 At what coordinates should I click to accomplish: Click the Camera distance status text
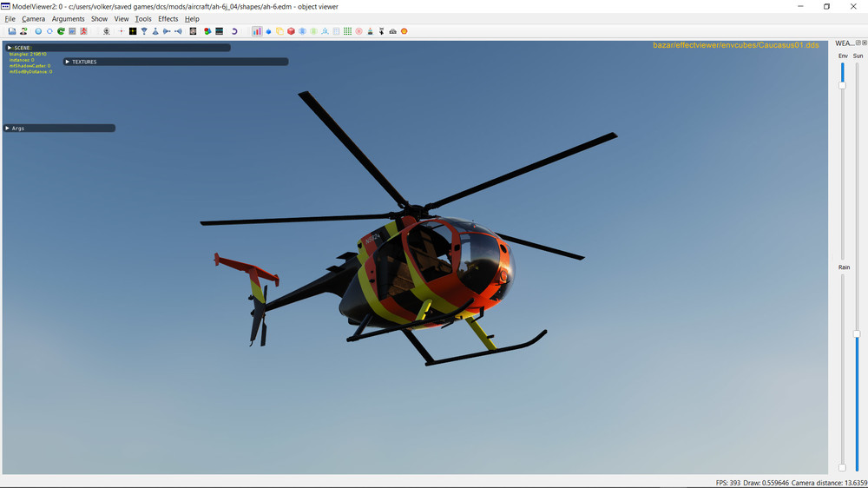(829, 483)
